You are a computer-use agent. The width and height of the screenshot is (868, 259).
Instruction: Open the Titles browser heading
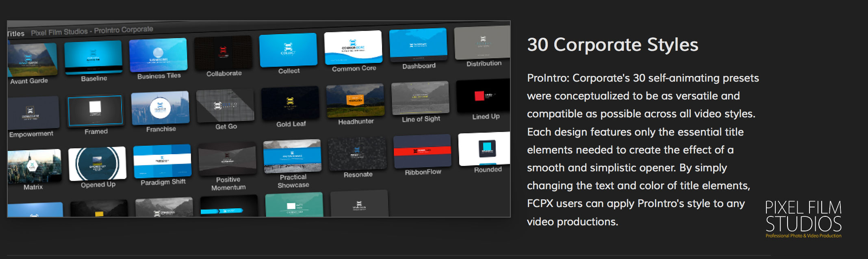tap(16, 34)
